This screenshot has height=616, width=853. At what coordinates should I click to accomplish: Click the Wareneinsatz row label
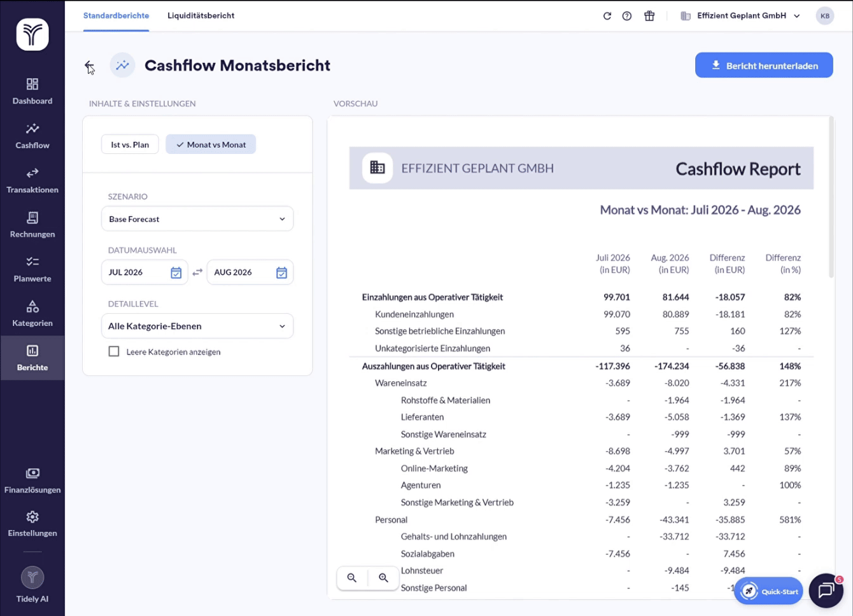pos(401,383)
